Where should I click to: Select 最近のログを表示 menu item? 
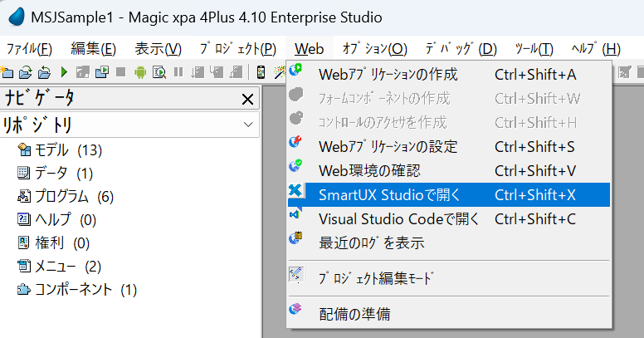(371, 242)
